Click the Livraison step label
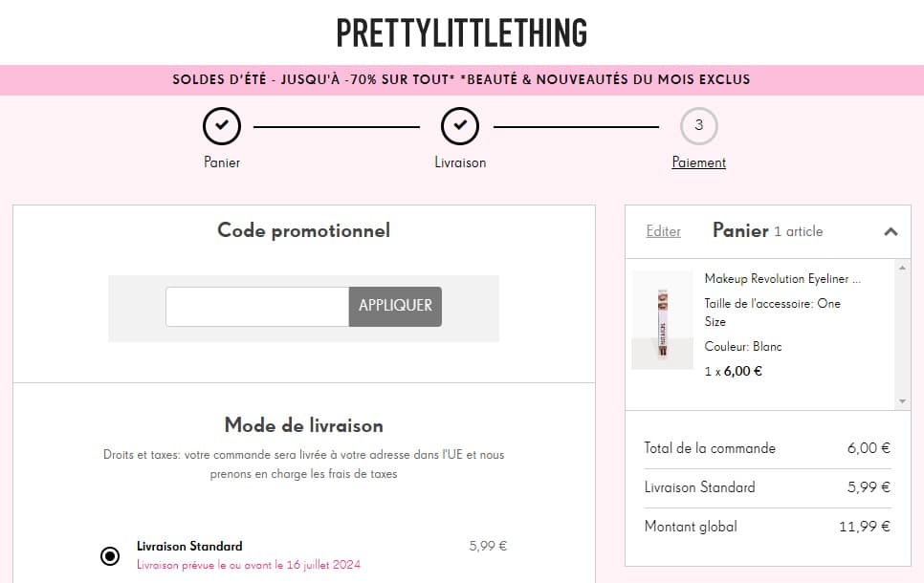Viewport: 924px width, 583px height. [460, 162]
